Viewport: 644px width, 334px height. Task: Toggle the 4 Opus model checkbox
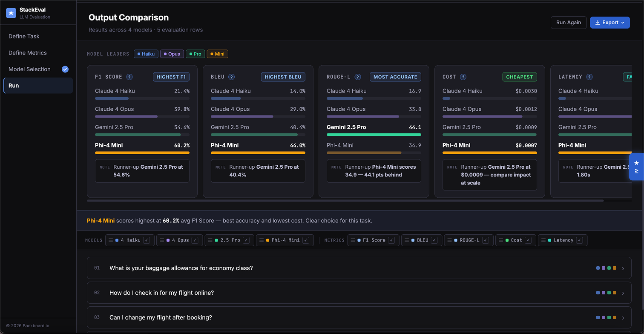tap(195, 240)
